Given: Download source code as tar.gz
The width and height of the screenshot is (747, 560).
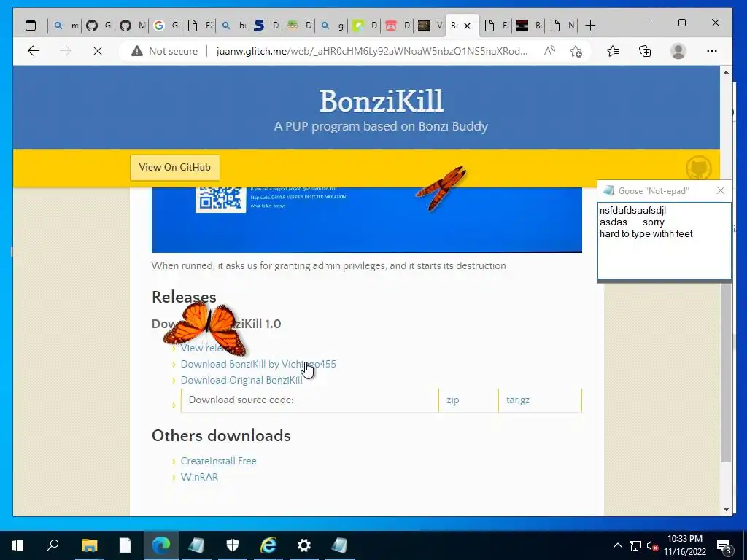Looking at the screenshot, I should tap(517, 400).
